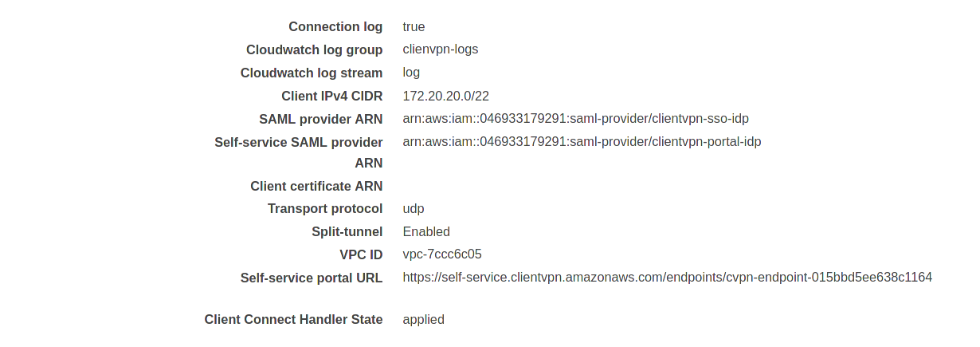Click the "Cloudwatch log stream" label
Screen dimensions: 980x347
[312, 73]
